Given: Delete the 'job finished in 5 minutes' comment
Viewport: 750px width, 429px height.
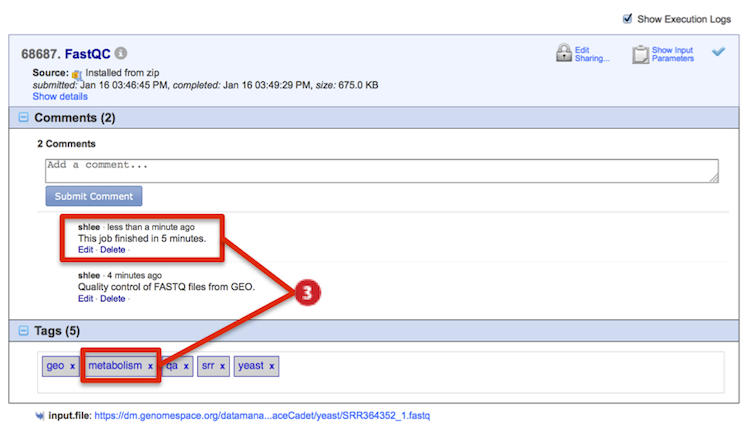Looking at the screenshot, I should (112, 250).
